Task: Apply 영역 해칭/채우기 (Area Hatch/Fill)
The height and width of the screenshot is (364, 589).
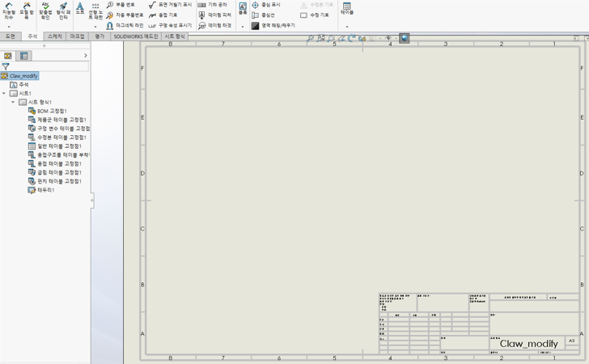Action: tap(273, 26)
